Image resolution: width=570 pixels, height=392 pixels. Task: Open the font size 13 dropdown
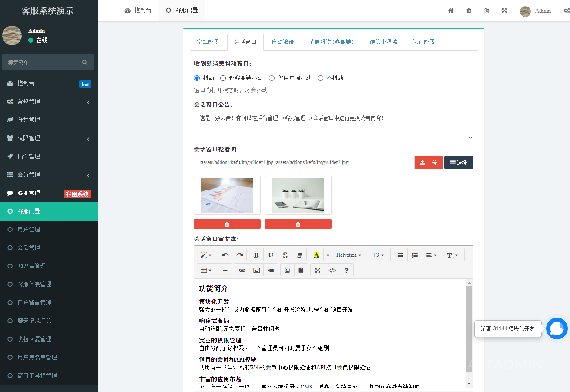coord(379,255)
